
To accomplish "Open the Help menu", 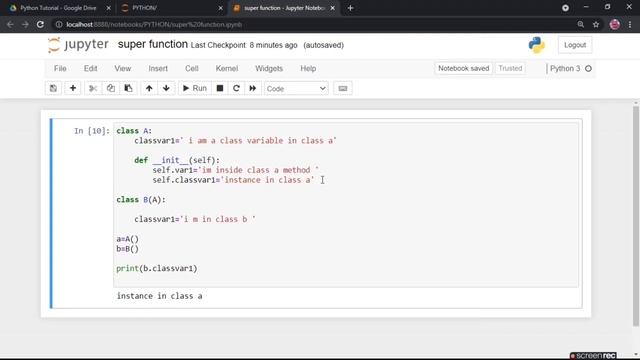I will 308,69.
